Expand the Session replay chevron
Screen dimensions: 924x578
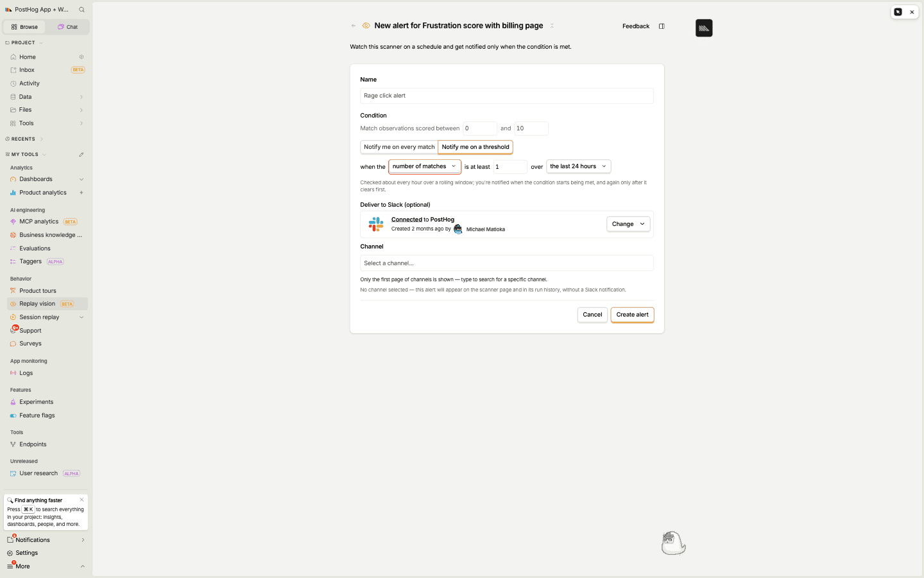coord(81,317)
